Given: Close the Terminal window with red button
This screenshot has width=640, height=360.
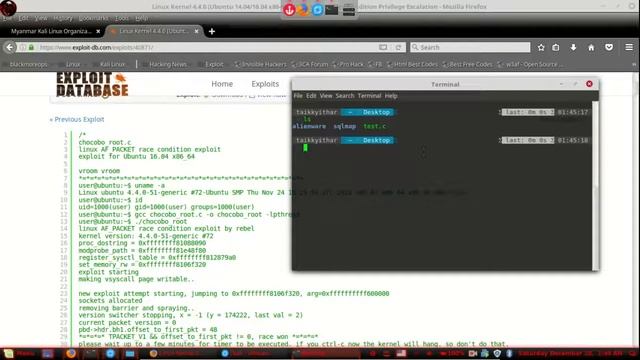Looking at the screenshot, I should 589,84.
